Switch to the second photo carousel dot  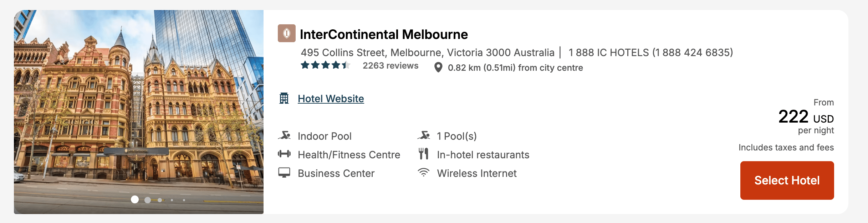pyautogui.click(x=148, y=200)
